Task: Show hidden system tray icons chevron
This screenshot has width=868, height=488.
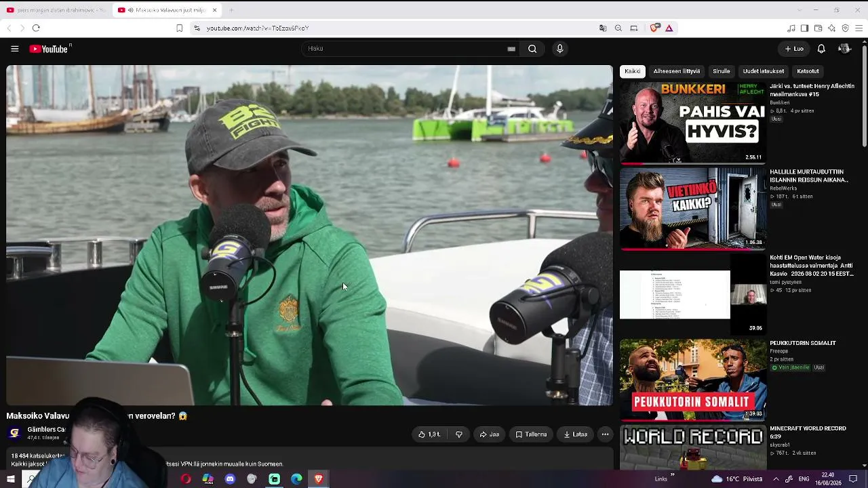Action: (776, 479)
